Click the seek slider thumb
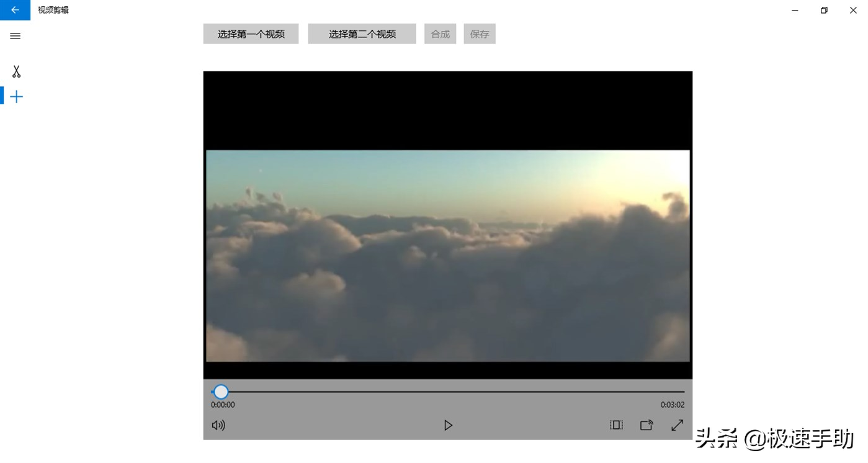The height and width of the screenshot is (463, 868). tap(221, 392)
